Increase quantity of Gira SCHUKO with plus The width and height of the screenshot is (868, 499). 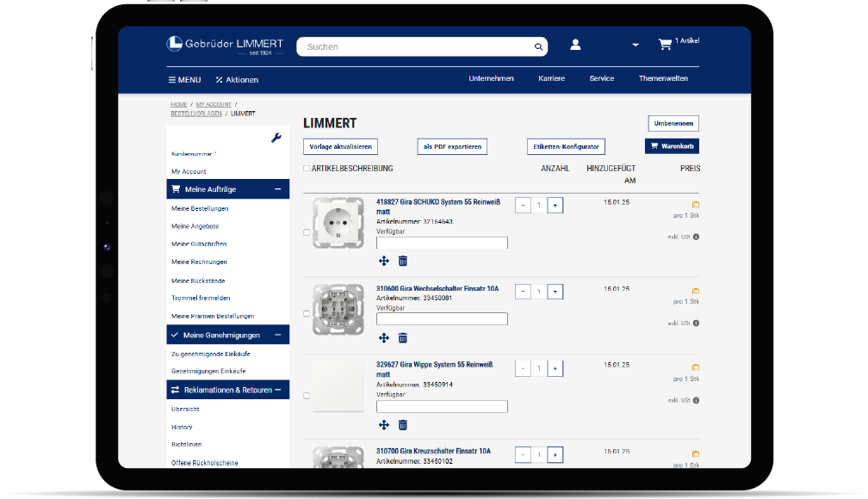coord(555,206)
